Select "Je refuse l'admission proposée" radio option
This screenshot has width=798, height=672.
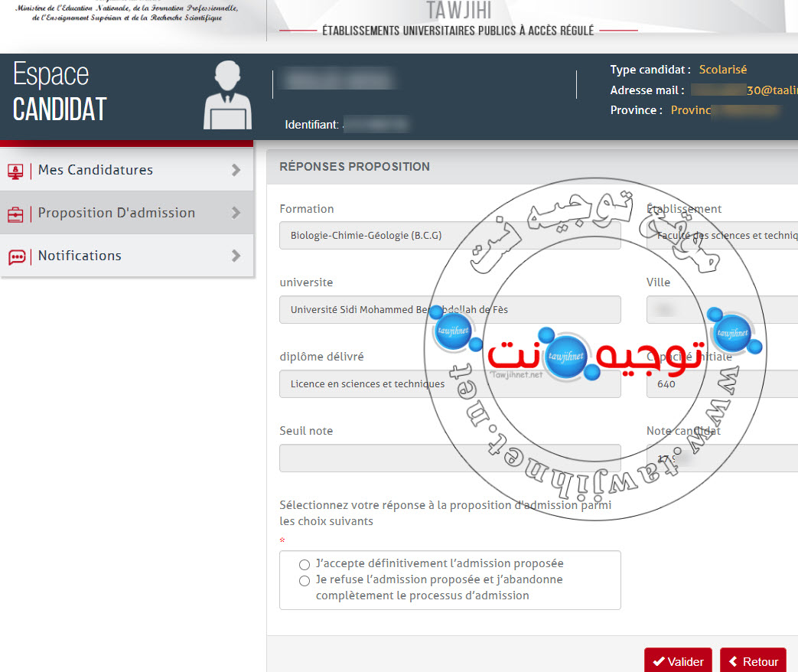305,581
